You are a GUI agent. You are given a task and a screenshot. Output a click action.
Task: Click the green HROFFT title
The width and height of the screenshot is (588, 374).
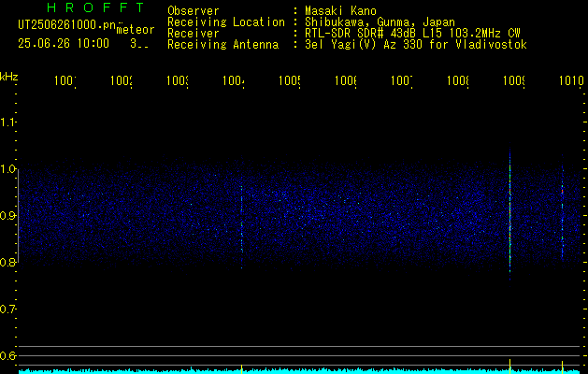point(95,7)
